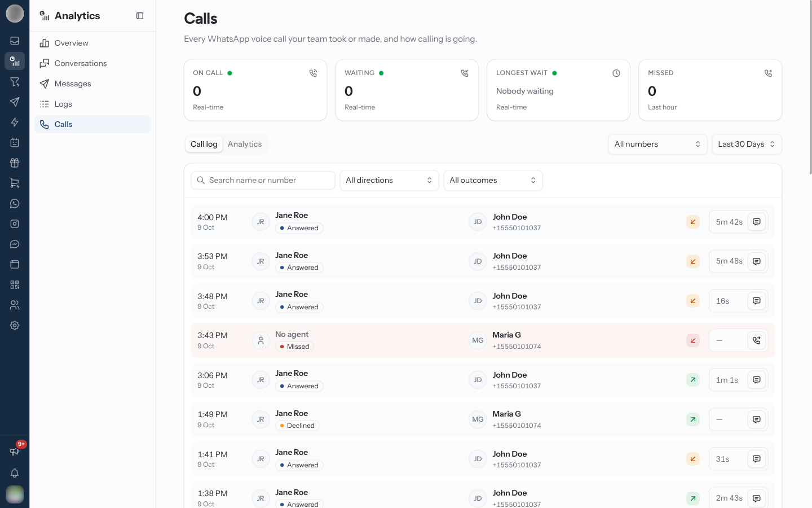Open the message icon for the 16s call
This screenshot has height=508, width=812.
(x=757, y=301)
